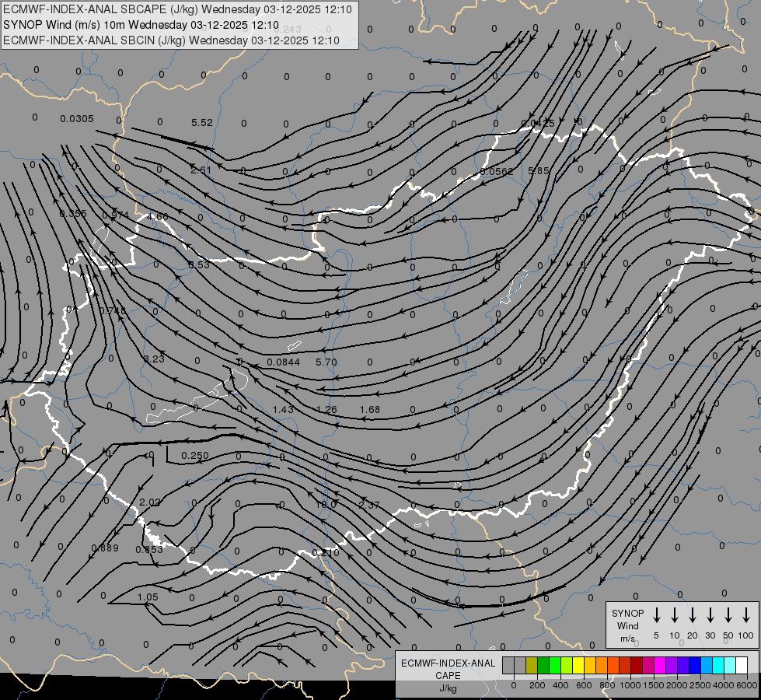Click the 20 m/s wind arrow in legend
Screen dimensions: 761x700
coord(692,615)
